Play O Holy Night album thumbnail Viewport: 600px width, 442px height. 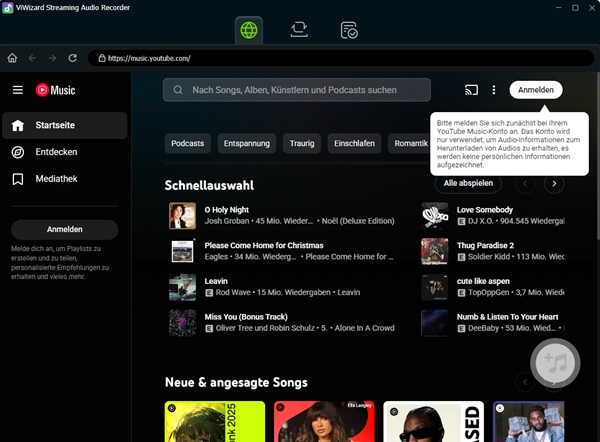[x=183, y=216]
